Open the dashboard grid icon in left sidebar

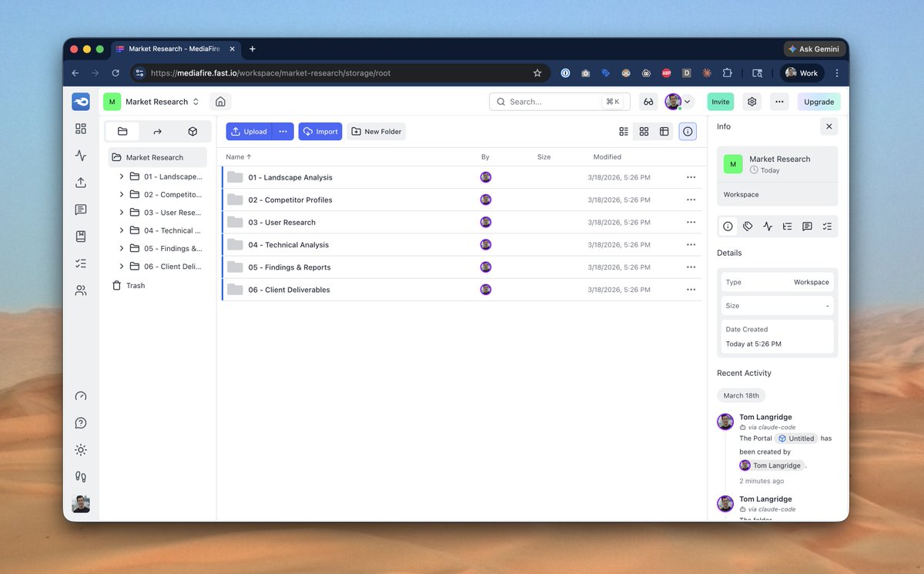point(81,129)
